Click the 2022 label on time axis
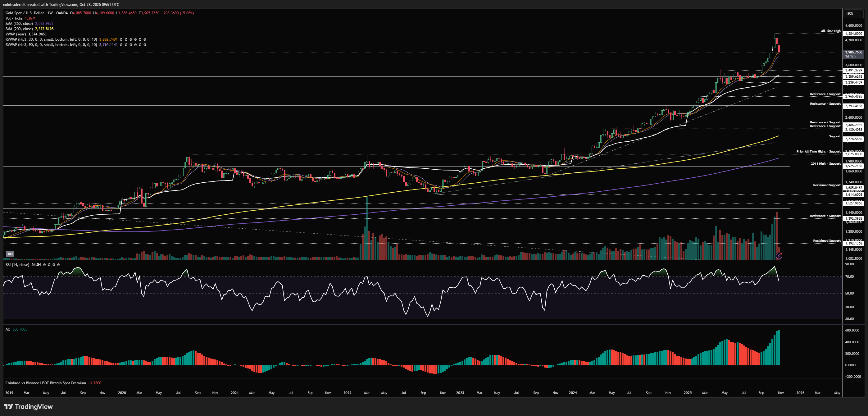 347,393
